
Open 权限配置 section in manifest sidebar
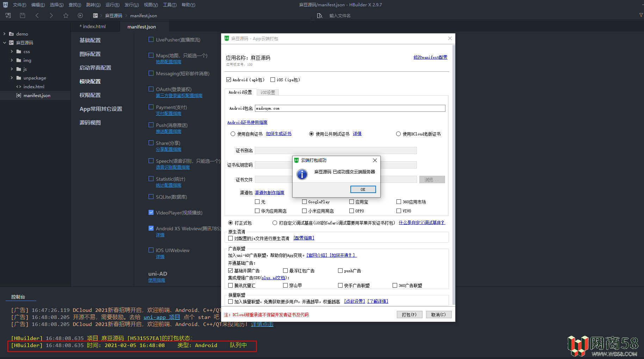pyautogui.click(x=90, y=95)
